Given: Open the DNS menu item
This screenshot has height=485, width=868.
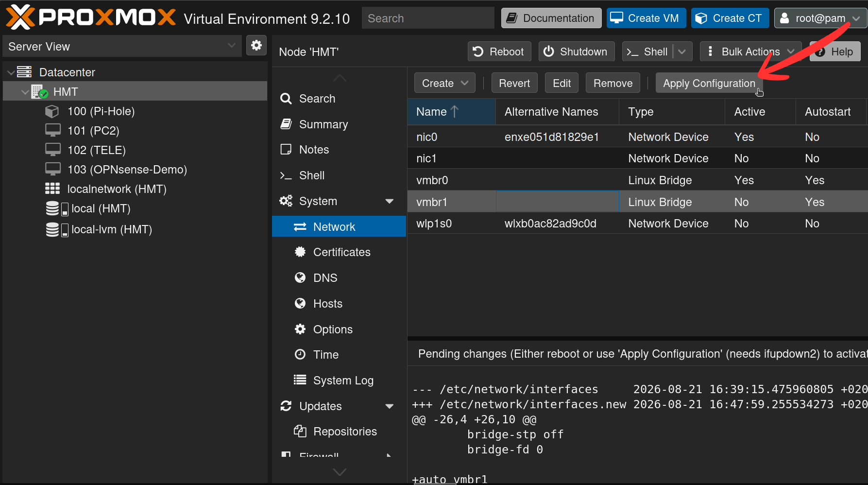Looking at the screenshot, I should (x=339, y=278).
